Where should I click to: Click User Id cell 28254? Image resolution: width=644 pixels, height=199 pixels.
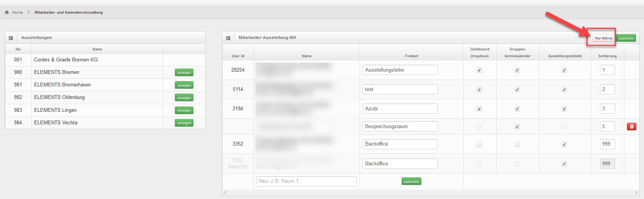(x=238, y=70)
